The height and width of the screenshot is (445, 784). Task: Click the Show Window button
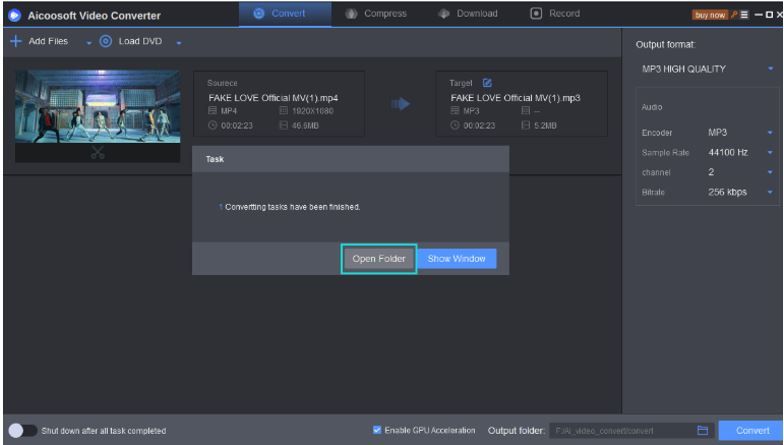(456, 259)
